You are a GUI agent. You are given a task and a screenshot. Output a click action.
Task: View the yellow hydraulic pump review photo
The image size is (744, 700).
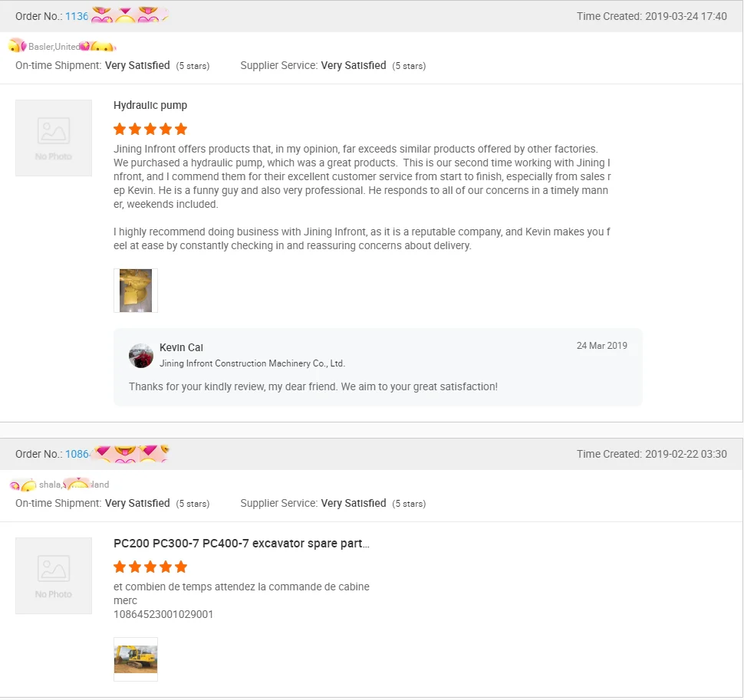(136, 291)
